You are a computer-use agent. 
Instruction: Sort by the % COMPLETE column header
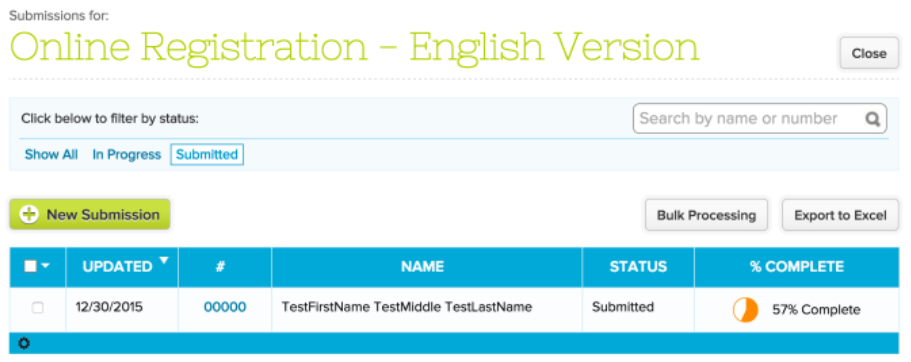[x=797, y=267]
